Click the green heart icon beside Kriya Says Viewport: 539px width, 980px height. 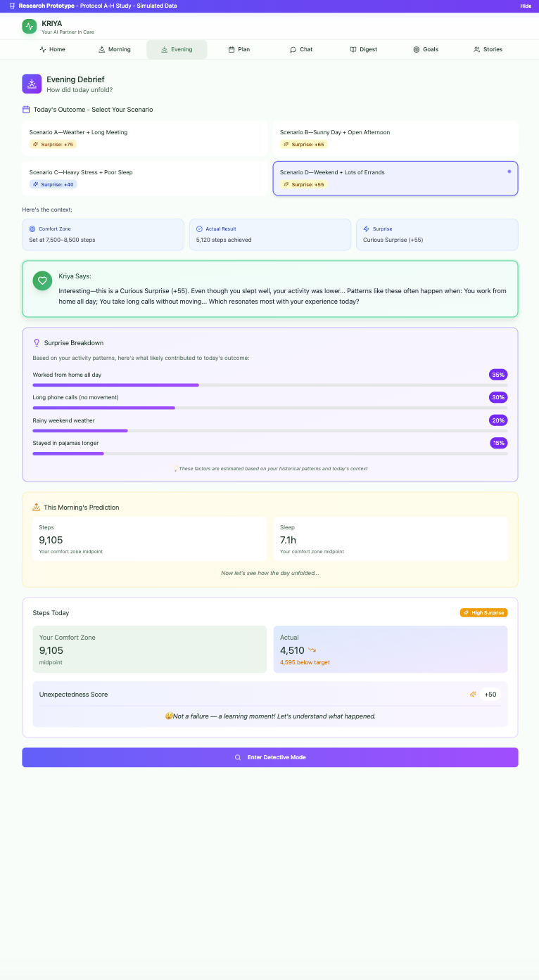pyautogui.click(x=42, y=281)
